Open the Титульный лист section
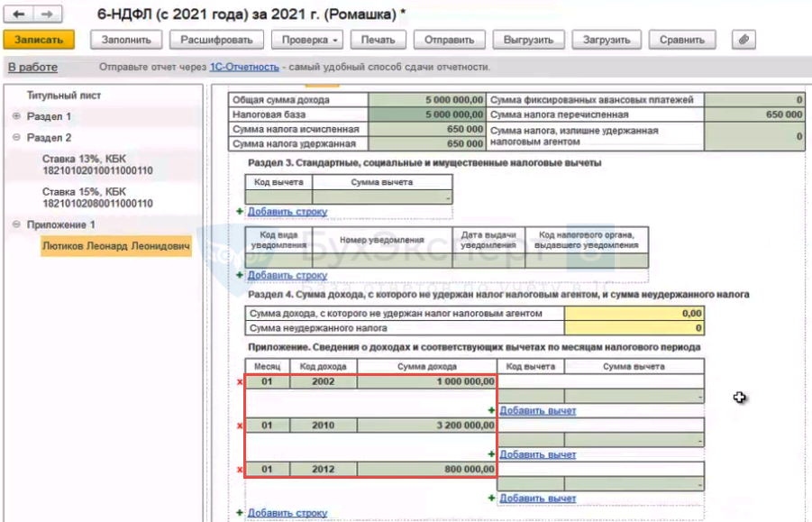This screenshot has height=522, width=812. [64, 96]
